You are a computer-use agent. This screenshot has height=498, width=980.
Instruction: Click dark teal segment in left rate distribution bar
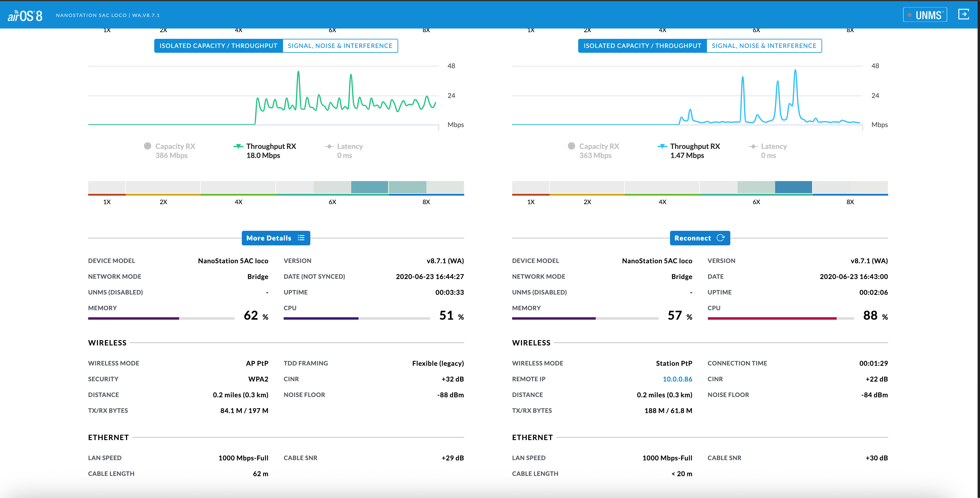point(369,187)
